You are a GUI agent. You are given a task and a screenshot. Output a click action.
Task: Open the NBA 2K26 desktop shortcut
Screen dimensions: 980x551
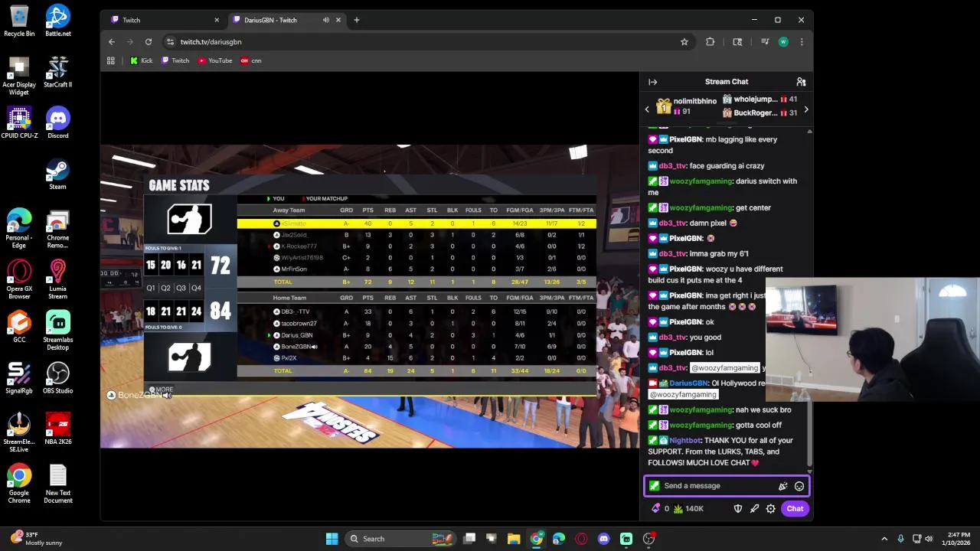(x=58, y=429)
